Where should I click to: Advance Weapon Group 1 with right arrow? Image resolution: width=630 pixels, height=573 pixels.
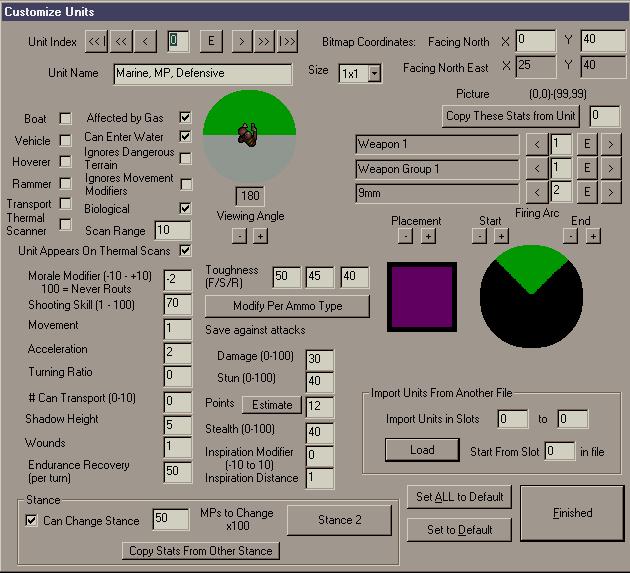tap(609, 168)
